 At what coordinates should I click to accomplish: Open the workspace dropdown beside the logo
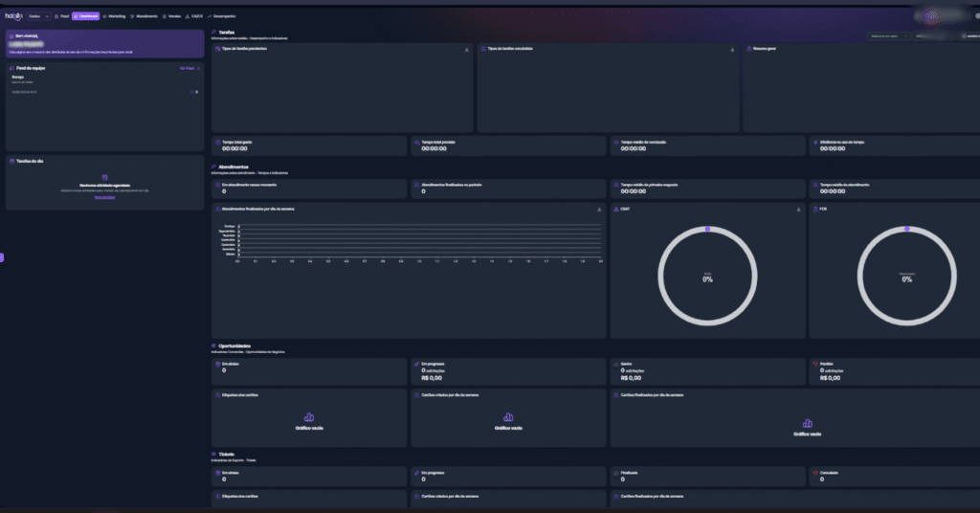coord(36,16)
